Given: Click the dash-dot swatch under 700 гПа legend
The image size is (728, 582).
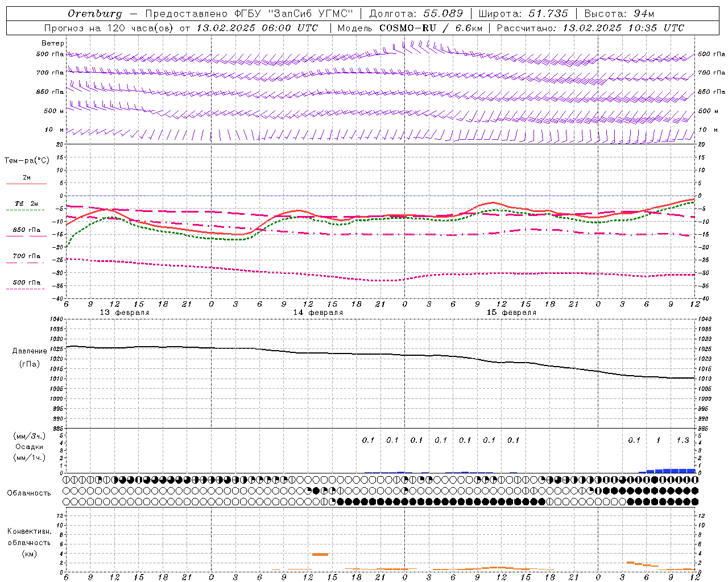Looking at the screenshot, I should [26, 263].
